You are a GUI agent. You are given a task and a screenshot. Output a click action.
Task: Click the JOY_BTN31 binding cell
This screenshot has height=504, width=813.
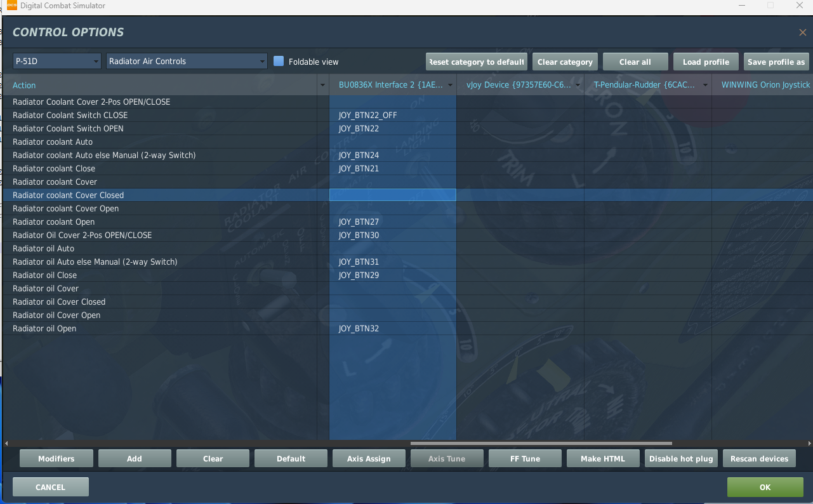point(393,262)
